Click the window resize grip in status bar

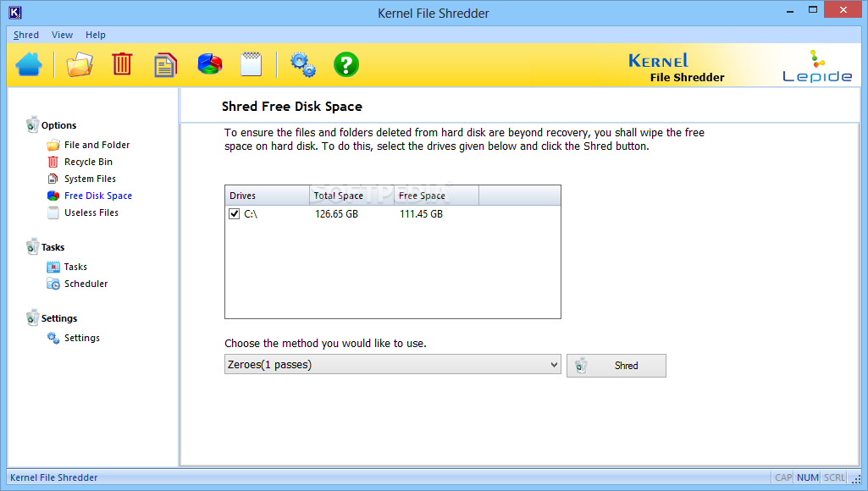856,479
